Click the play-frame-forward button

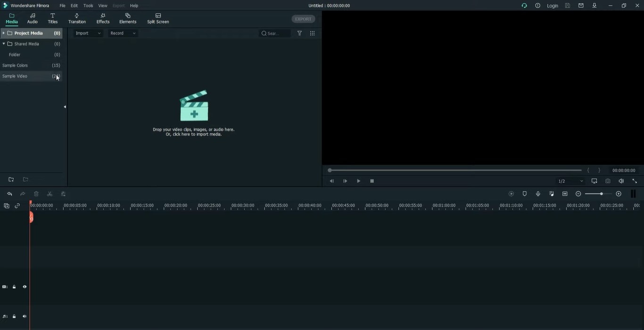click(x=345, y=181)
